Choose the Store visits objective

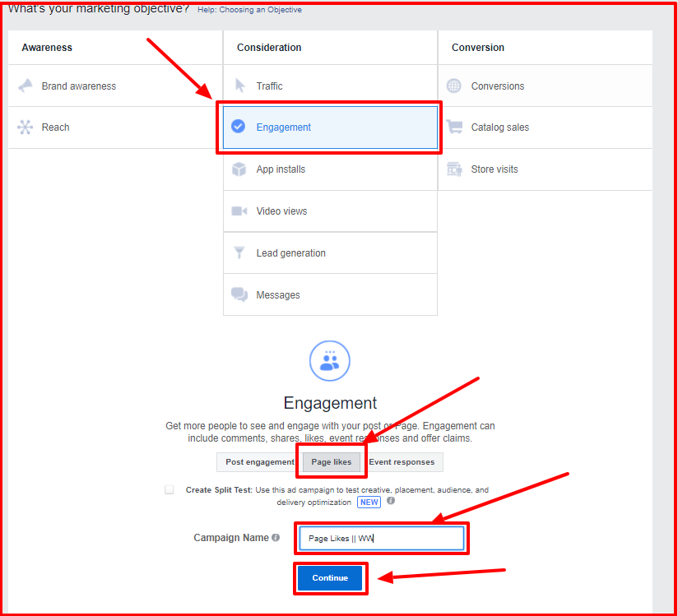click(546, 169)
